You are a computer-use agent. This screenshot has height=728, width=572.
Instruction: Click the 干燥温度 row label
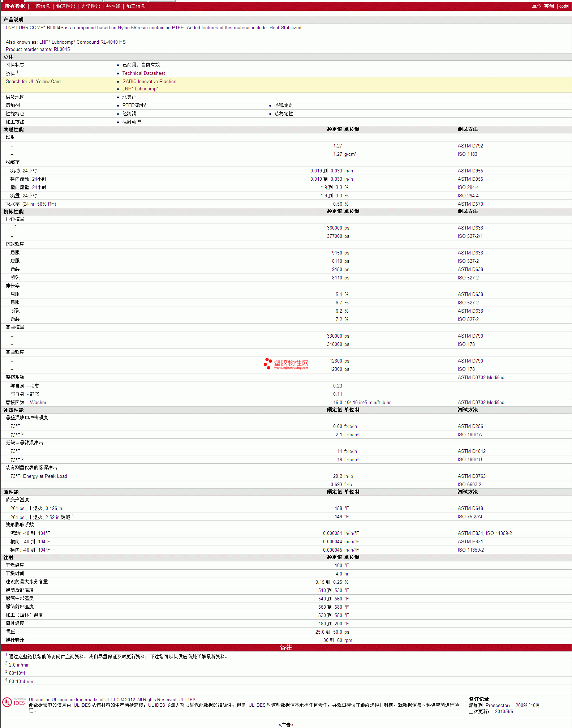pos(15,565)
